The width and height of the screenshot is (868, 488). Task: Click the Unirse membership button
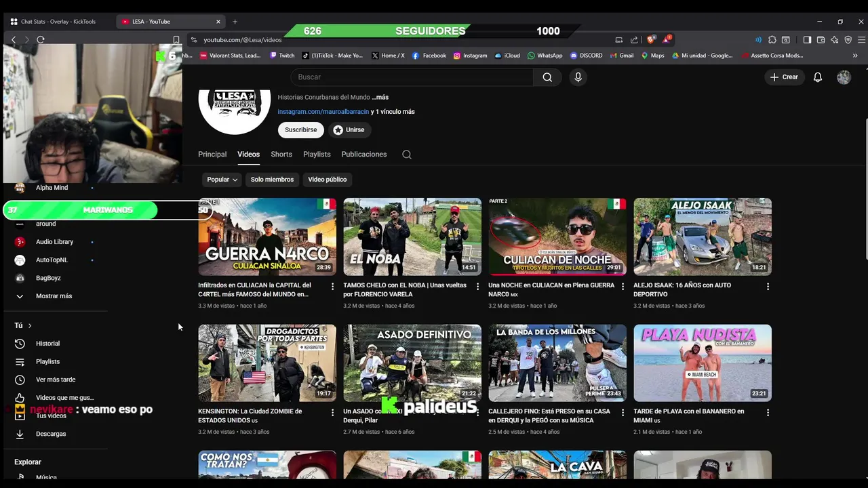pos(349,129)
